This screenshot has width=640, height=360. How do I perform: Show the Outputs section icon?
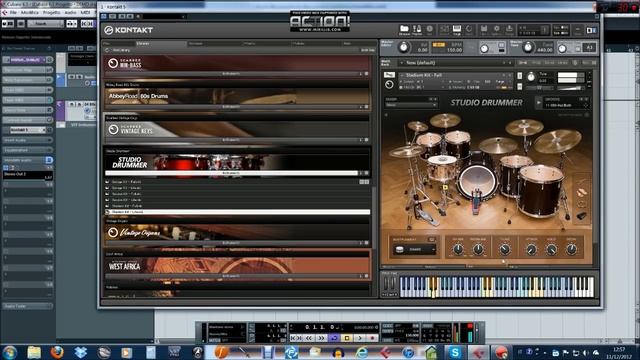444,29
